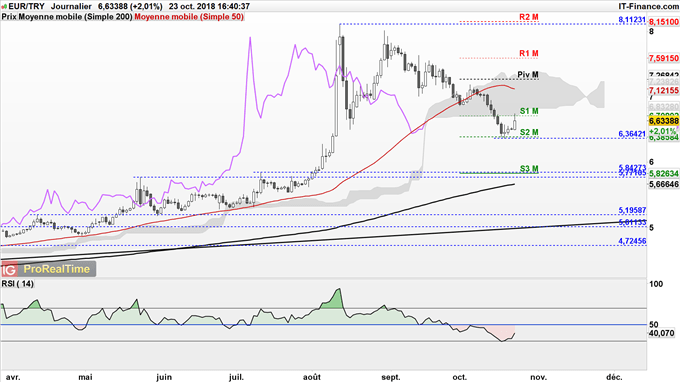Open the IT-Finance.com link
Viewport: 680px width, 382px height.
(648, 7)
